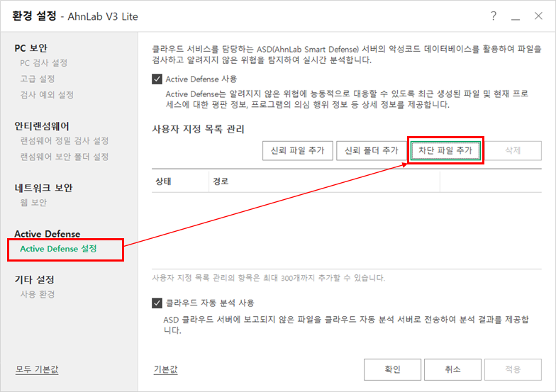This screenshot has height=392, width=556.
Task: Select Active Defense 설정 item
Action: (x=58, y=249)
